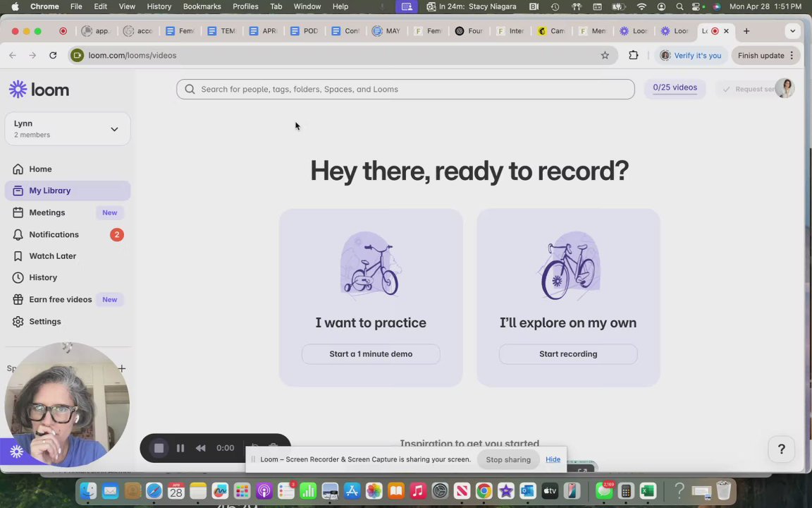
Task: Click the Wi-Fi menu bar icon
Action: point(641,7)
